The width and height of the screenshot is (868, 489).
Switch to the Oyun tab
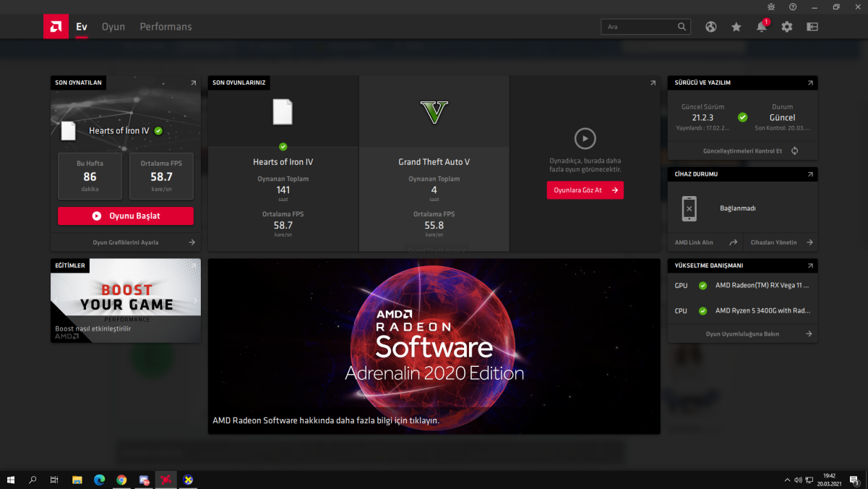(x=113, y=27)
